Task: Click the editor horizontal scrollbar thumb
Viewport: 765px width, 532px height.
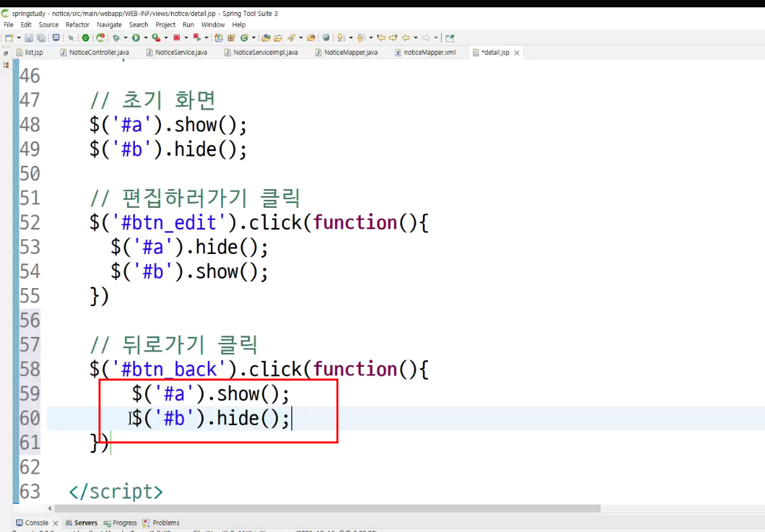Action: [x=327, y=508]
